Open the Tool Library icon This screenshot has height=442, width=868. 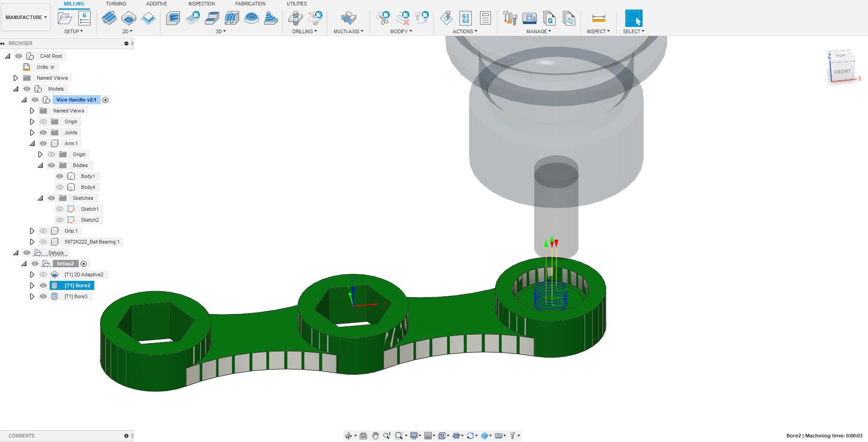point(510,18)
